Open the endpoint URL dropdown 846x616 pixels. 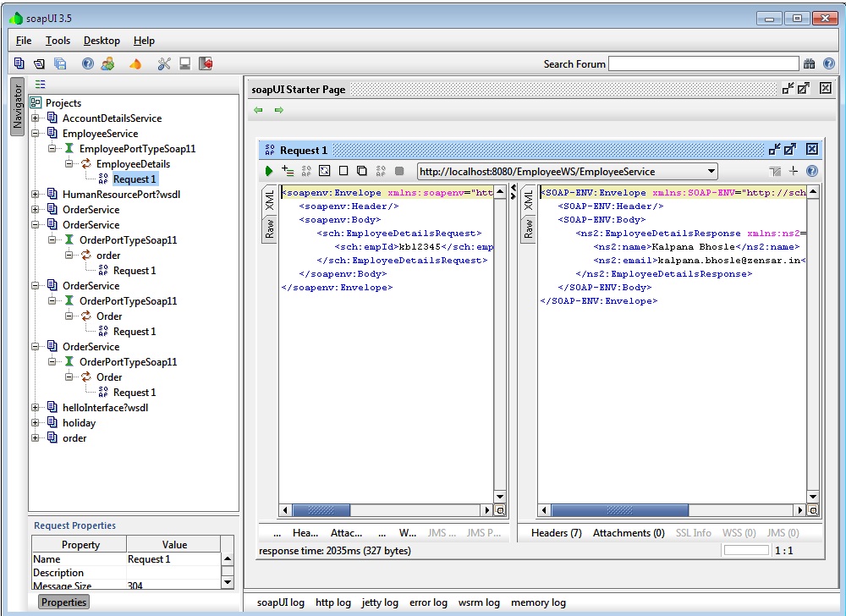coord(711,172)
